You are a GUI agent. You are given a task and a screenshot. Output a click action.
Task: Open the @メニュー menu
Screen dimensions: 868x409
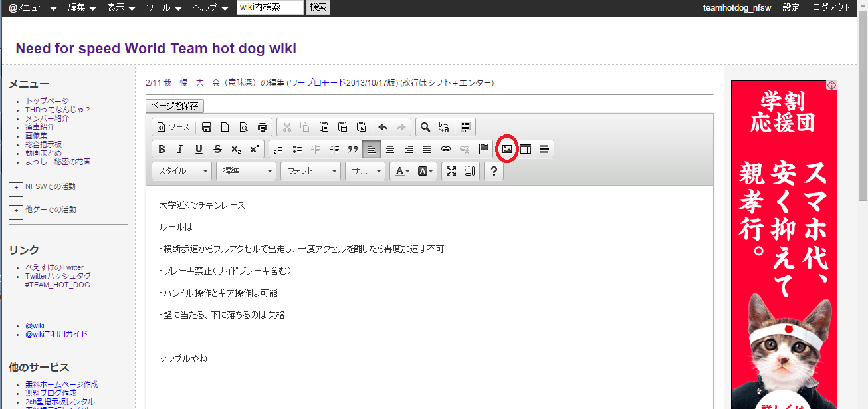tap(33, 8)
